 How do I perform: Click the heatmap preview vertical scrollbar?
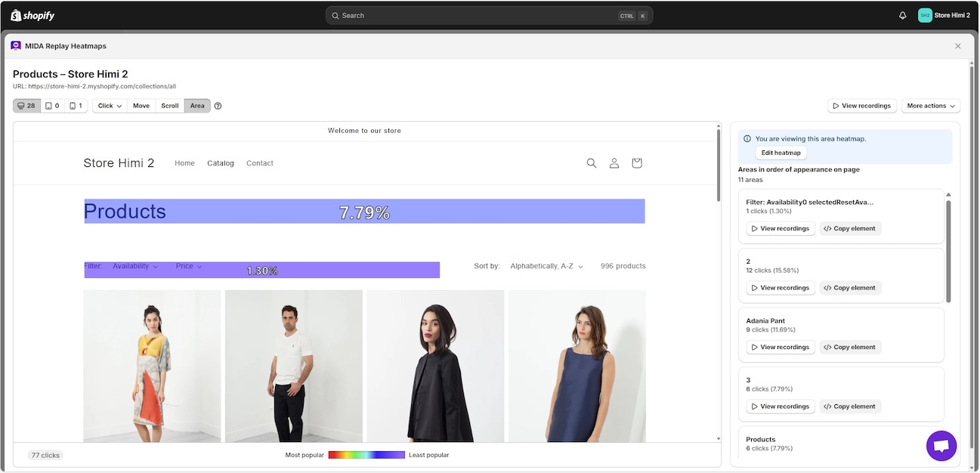point(718,166)
